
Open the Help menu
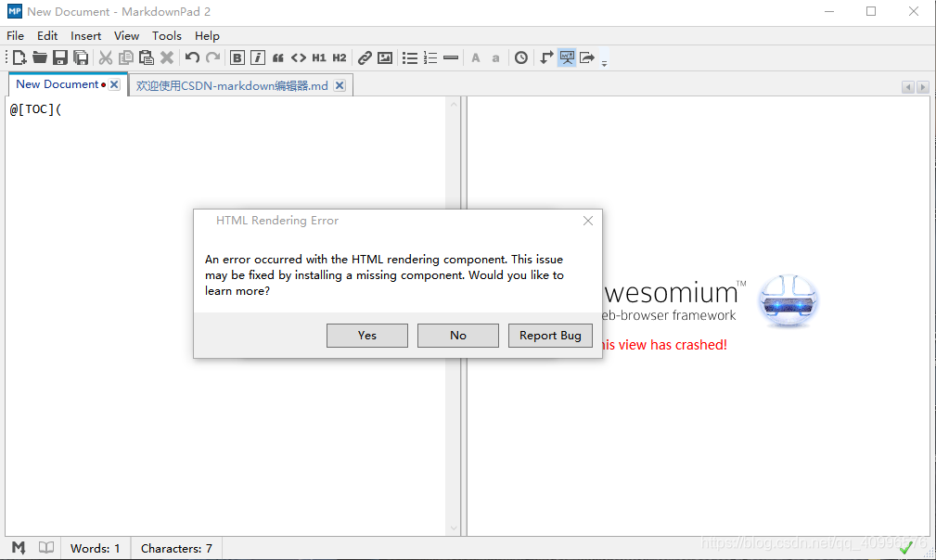pyautogui.click(x=207, y=36)
